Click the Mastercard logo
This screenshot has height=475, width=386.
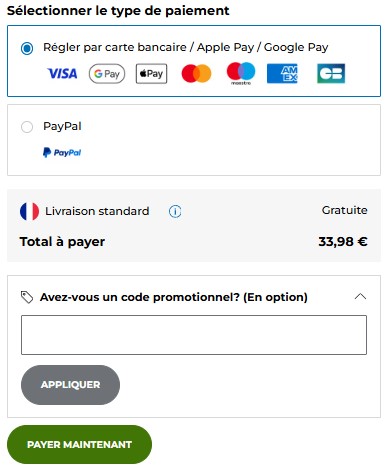pos(196,74)
